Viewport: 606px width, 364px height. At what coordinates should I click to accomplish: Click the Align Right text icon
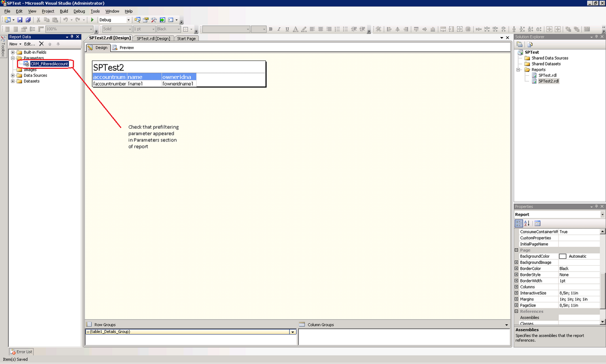coord(329,29)
